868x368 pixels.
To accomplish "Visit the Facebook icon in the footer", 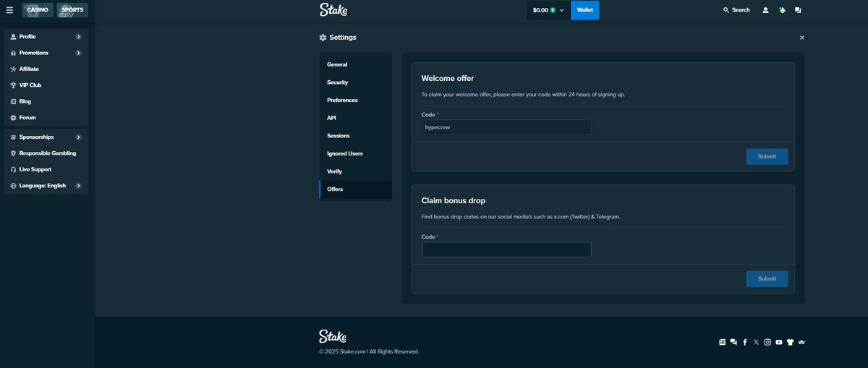I will coord(745,342).
